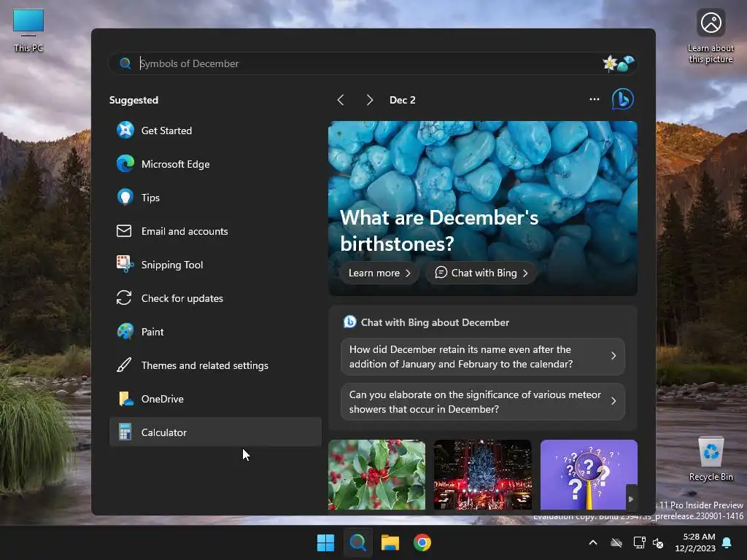Open notification bell in taskbar
The image size is (747, 560).
[x=727, y=542]
